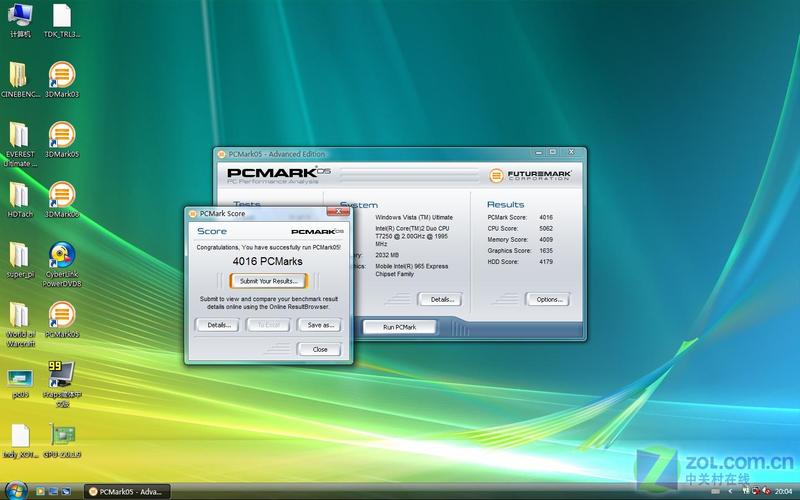The height and width of the screenshot is (500, 800).
Task: Open the volume speaker tray icon
Action: point(767,491)
